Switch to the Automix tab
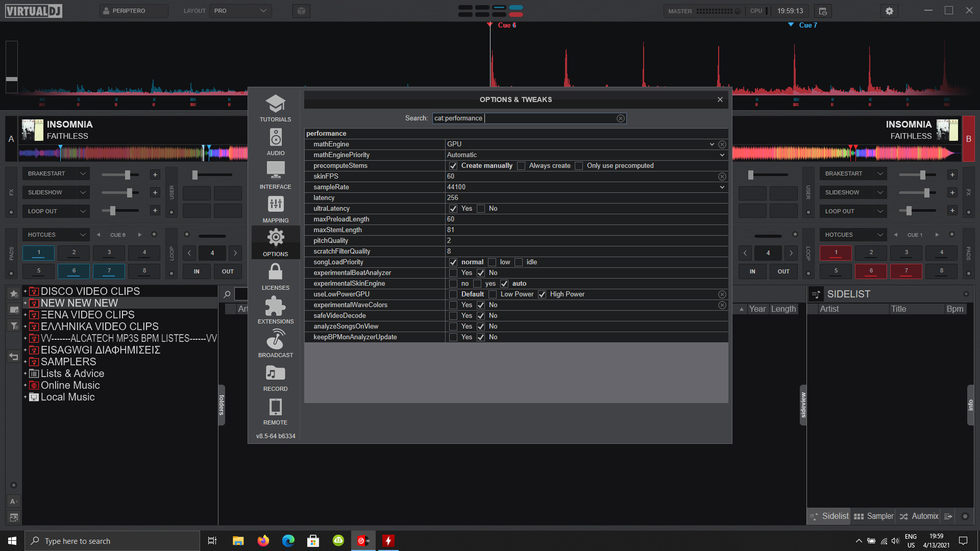The height and width of the screenshot is (551, 980). 919,516
